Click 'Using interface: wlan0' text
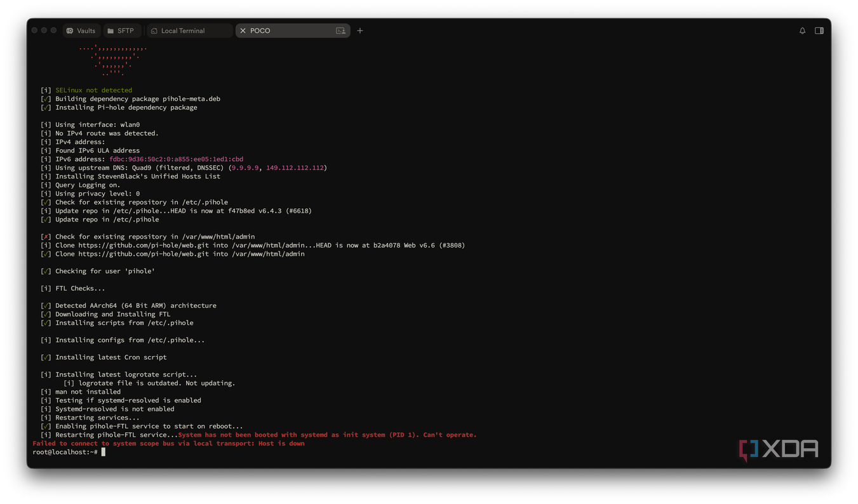The height and width of the screenshot is (504, 858). pos(97,125)
